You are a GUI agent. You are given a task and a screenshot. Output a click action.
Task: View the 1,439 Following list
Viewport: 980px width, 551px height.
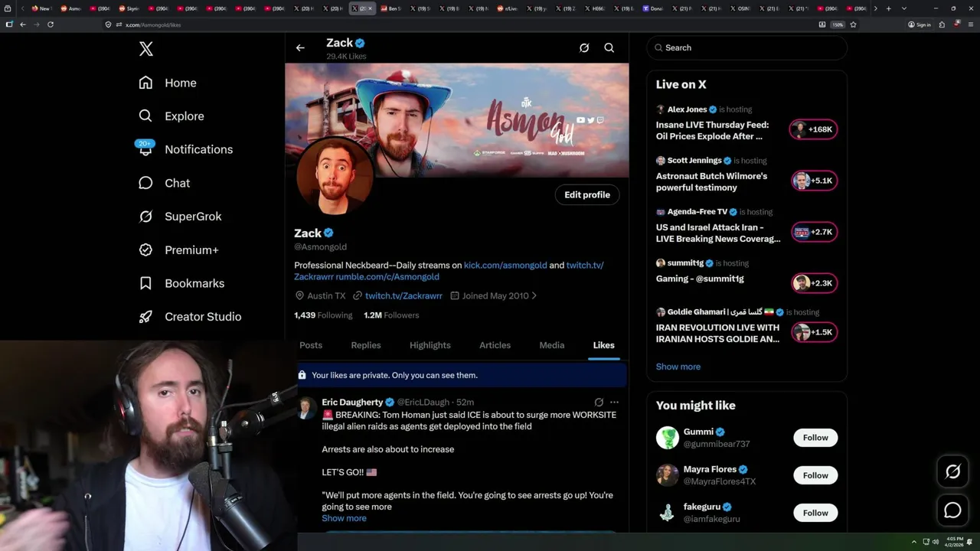point(323,315)
